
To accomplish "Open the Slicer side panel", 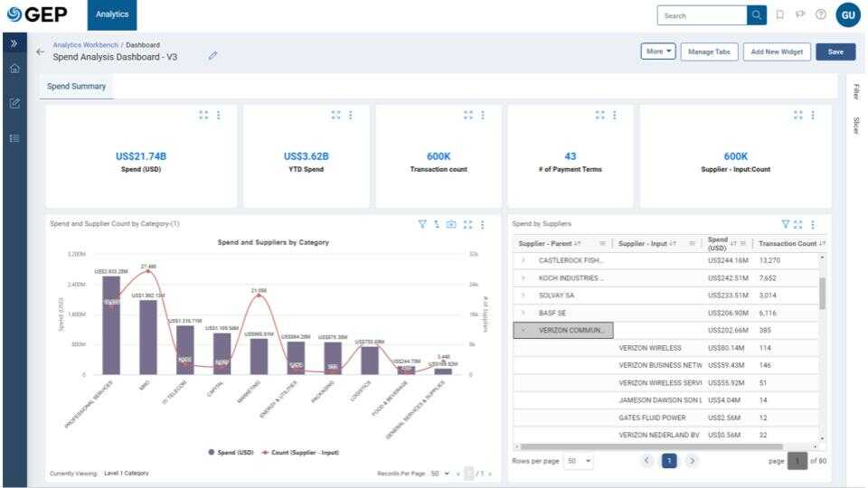I will (x=856, y=126).
